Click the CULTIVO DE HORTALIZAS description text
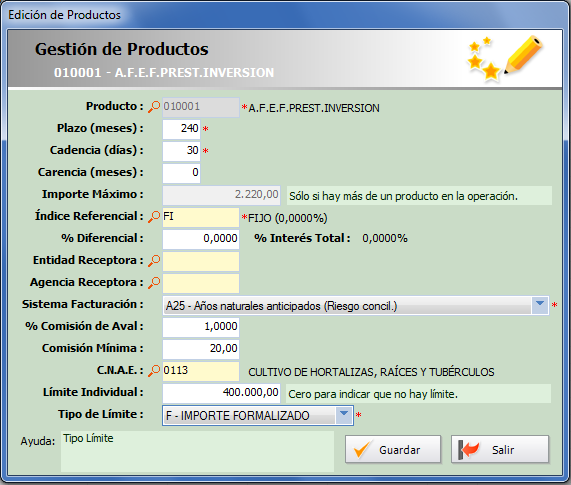The height and width of the screenshot is (485, 571). 371,372
